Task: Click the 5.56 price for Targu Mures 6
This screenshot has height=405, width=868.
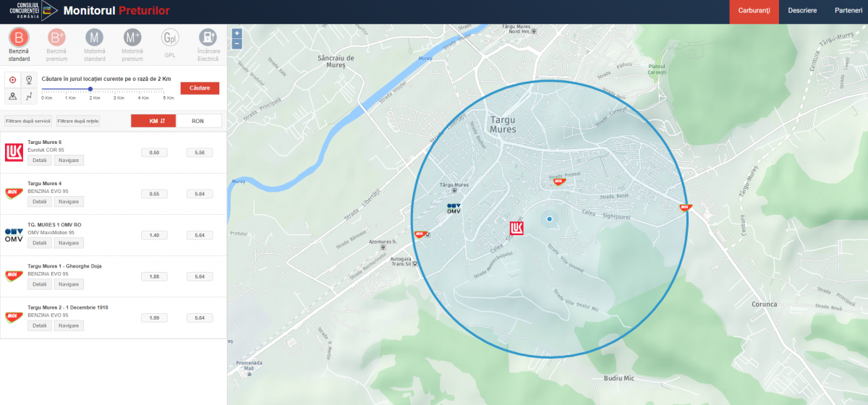Action: [200, 153]
